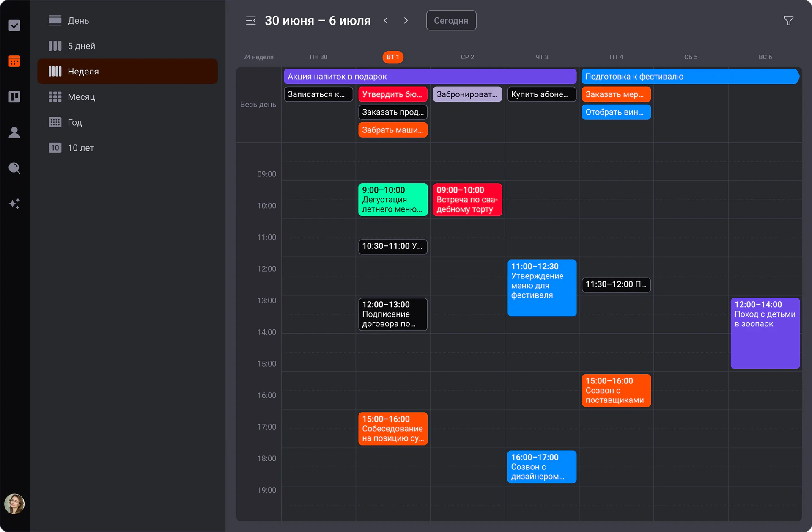Open the Поход с детьми в зоопарк event

tap(765, 333)
